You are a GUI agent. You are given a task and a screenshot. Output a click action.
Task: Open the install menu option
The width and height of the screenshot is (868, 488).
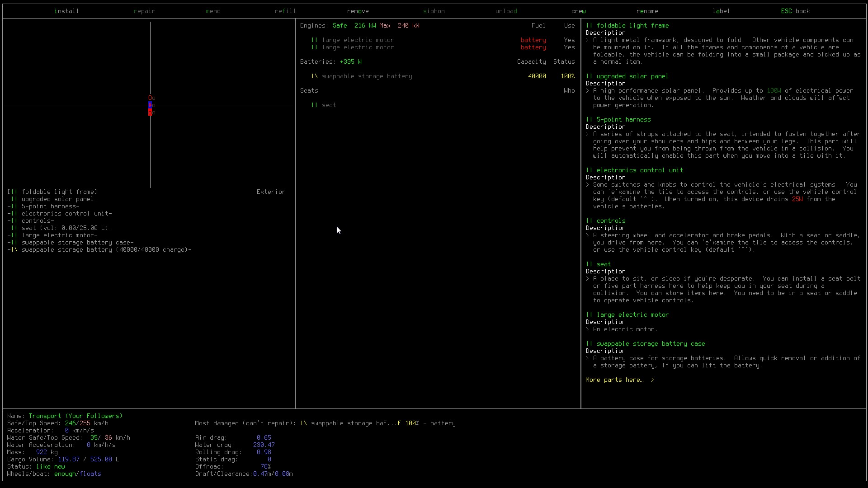66,11
